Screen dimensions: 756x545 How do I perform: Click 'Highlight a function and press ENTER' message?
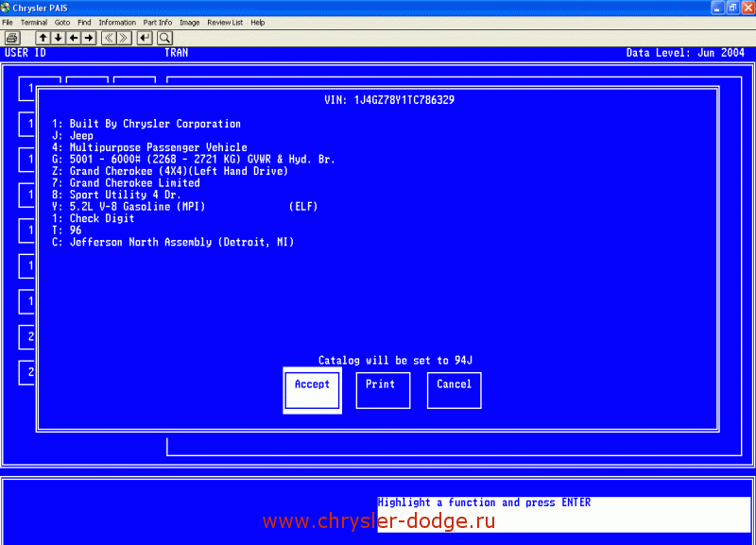[x=484, y=502]
